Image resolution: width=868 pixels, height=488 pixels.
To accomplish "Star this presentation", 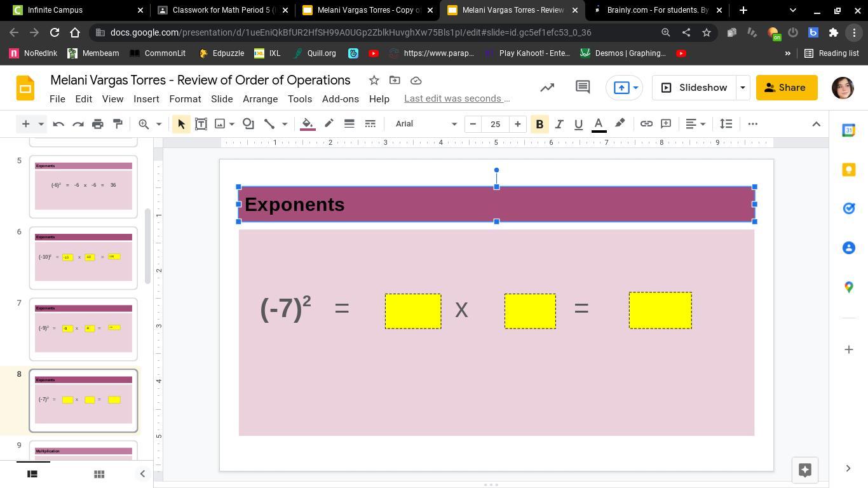I will (374, 80).
